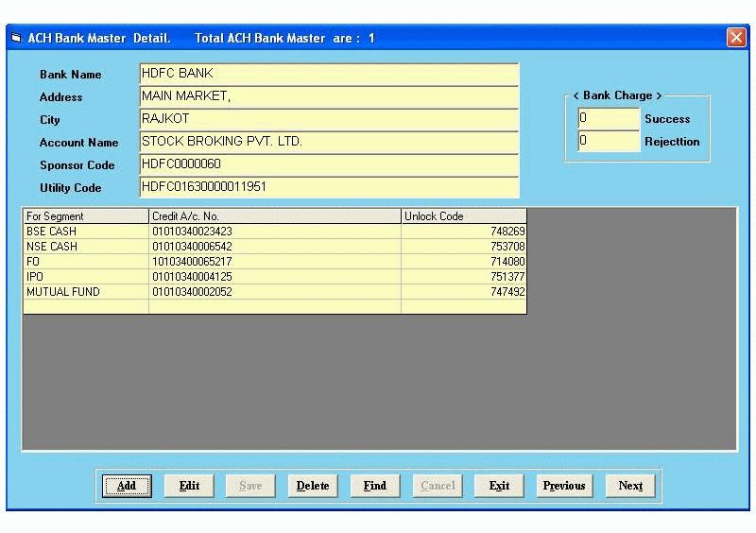Click the Utility Code field
Viewport: 756px width, 533px height.
(328, 187)
